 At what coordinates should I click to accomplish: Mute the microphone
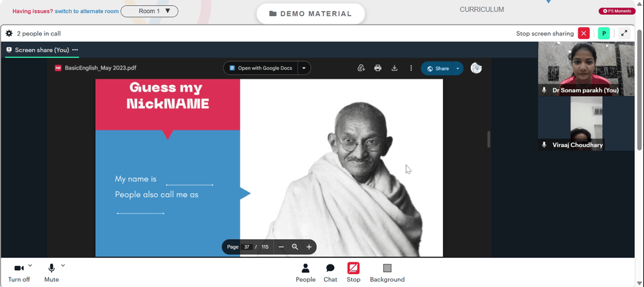tap(52, 273)
